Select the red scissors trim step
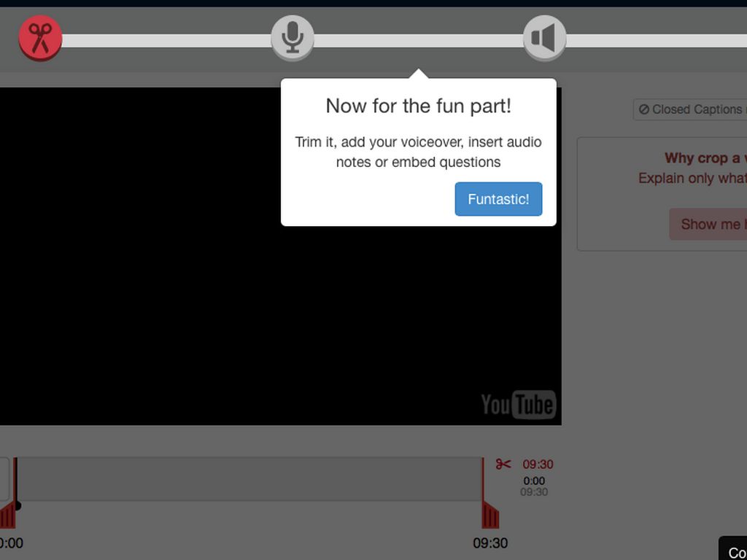747x560 pixels. click(40, 38)
